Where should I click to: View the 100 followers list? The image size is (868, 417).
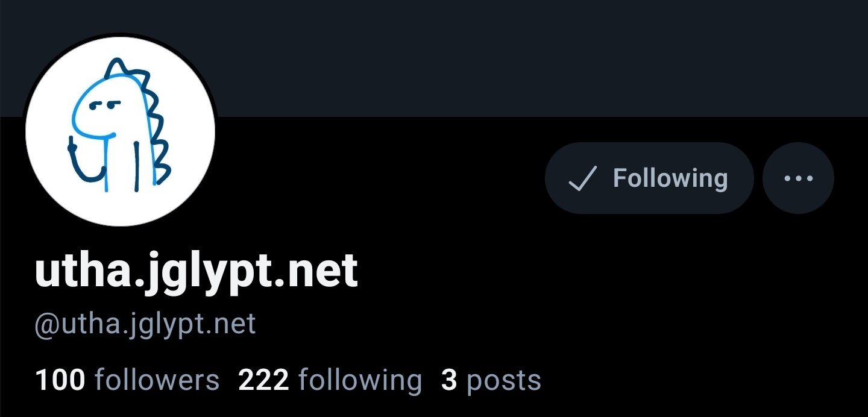[127, 380]
